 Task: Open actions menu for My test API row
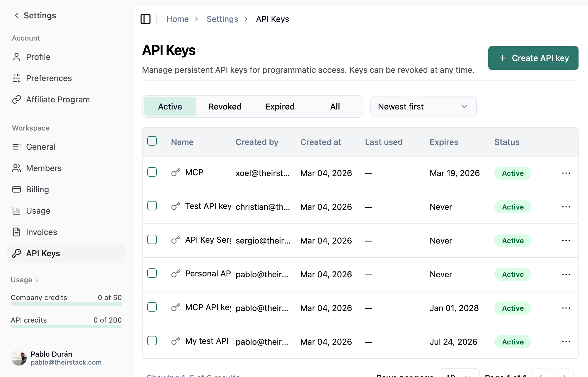pyautogui.click(x=566, y=342)
